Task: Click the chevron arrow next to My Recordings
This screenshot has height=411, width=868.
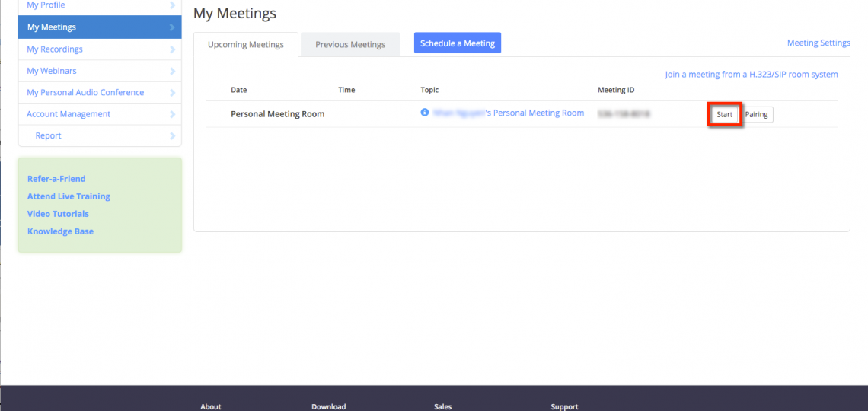Action: 173,49
